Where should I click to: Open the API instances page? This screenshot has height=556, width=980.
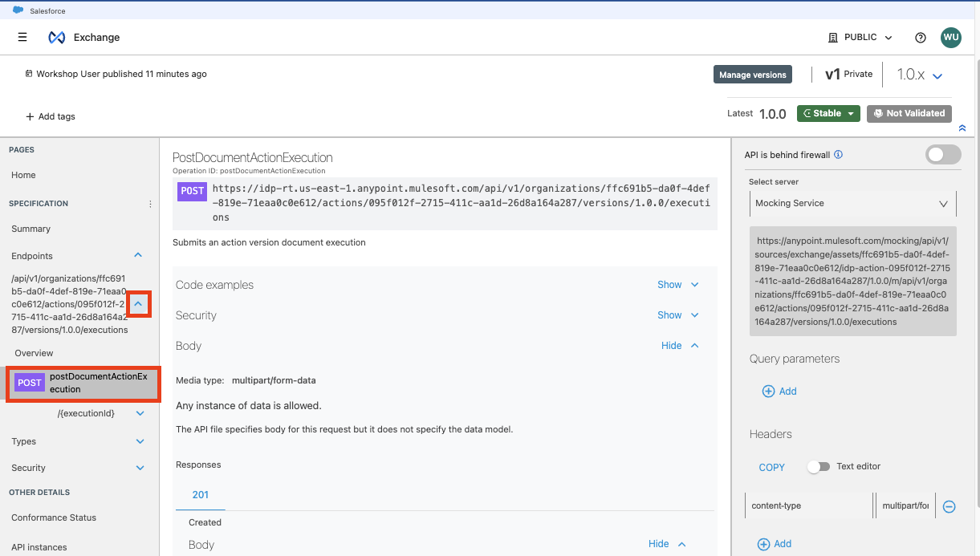tap(39, 547)
